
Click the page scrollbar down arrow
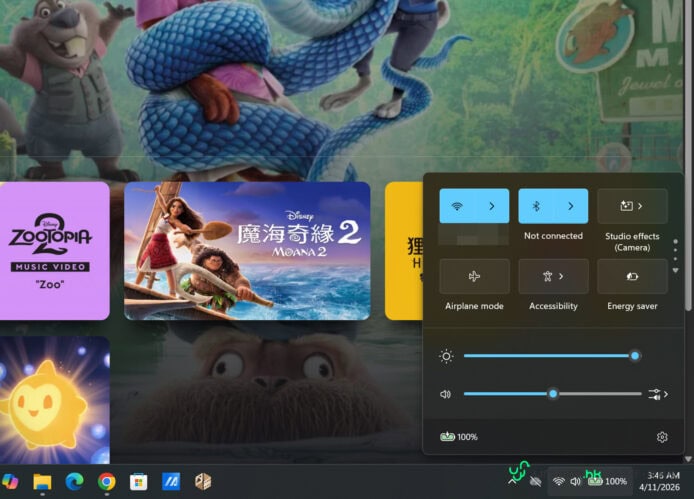pos(688,459)
